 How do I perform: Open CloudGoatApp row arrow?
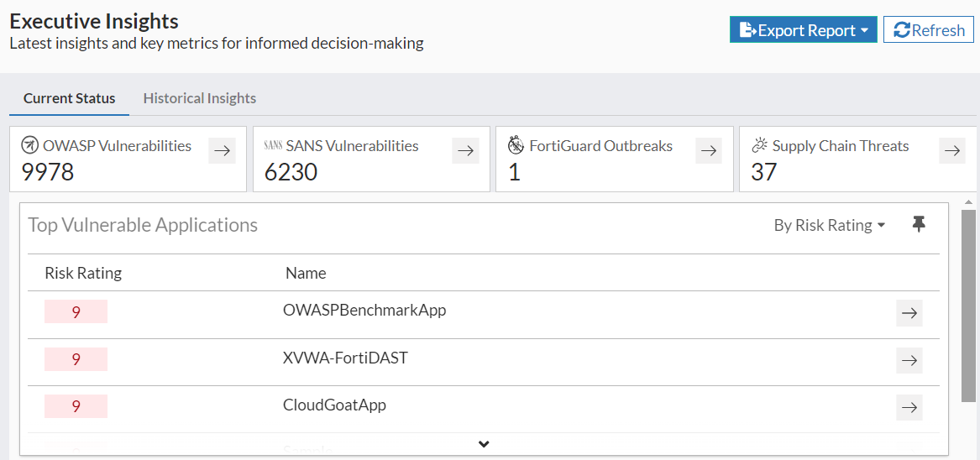[x=909, y=408]
